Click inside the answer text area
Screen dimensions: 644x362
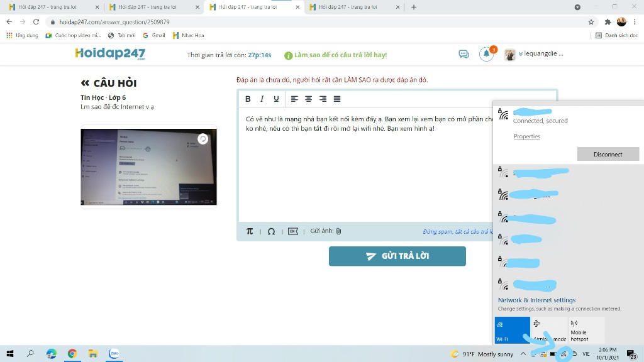coord(365,165)
